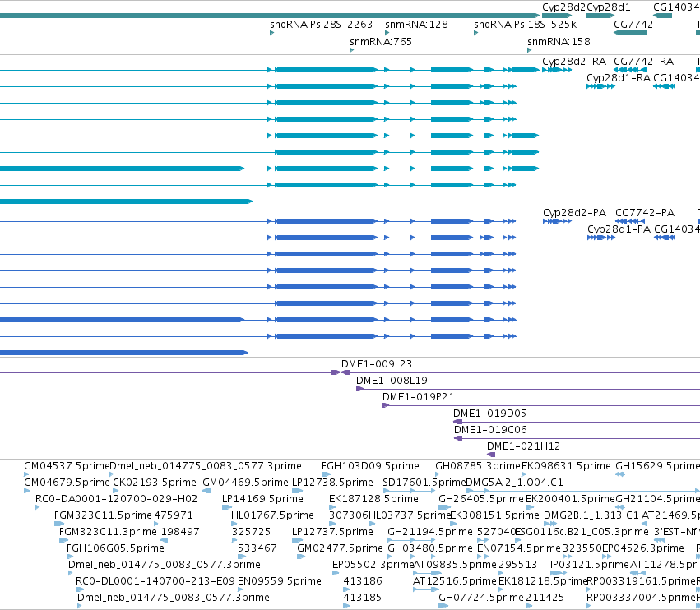Screen dimensions: 700x610
Task: Click EST GM02477.5prime
Action: click(340, 548)
